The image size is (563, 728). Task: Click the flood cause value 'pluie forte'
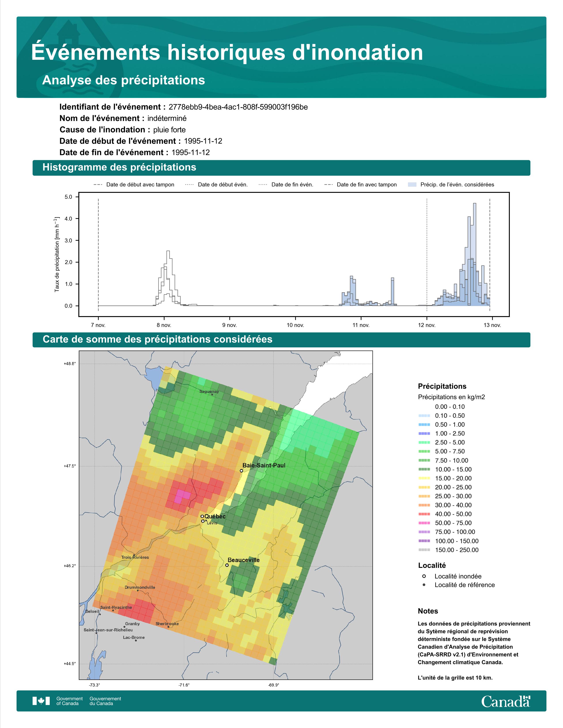coord(169,130)
